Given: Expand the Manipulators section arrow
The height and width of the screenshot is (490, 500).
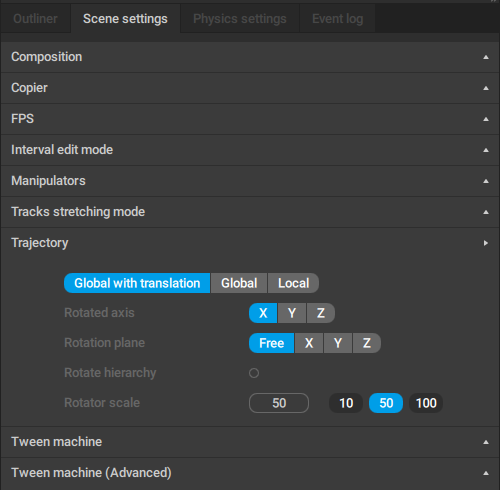Looking at the screenshot, I should point(486,181).
